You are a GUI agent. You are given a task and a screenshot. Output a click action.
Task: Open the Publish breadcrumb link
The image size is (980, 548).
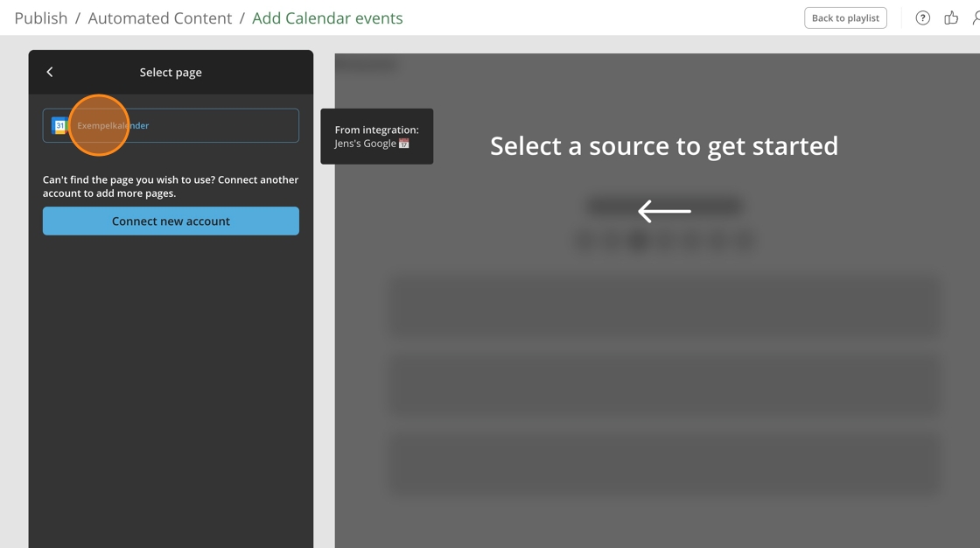pyautogui.click(x=40, y=18)
